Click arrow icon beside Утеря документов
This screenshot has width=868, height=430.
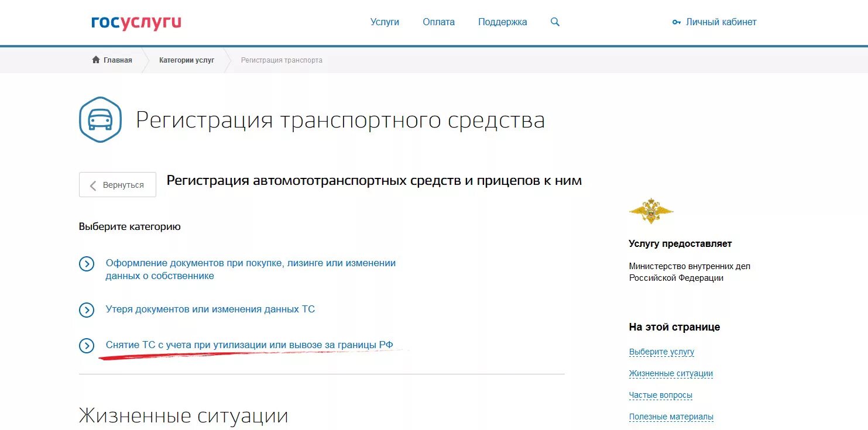[x=87, y=310]
